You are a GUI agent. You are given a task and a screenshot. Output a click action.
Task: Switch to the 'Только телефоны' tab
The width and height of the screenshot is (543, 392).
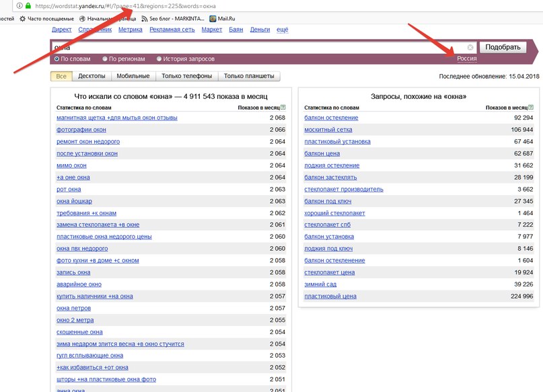(x=187, y=76)
